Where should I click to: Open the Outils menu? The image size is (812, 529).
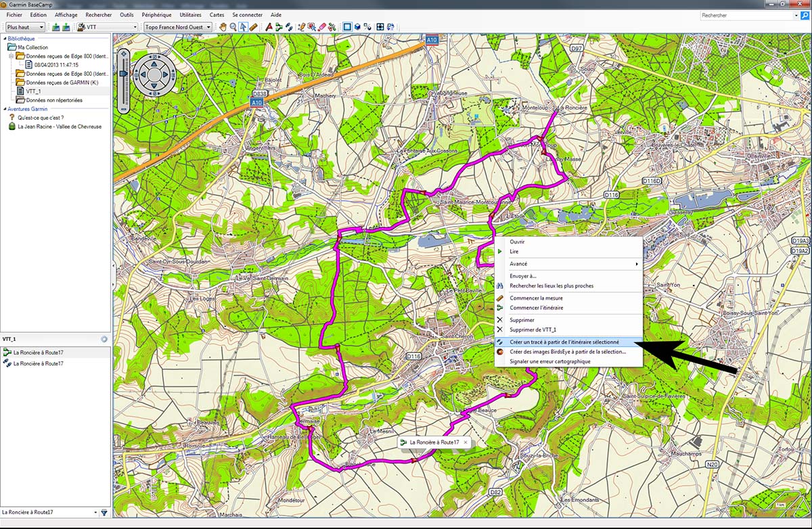click(x=127, y=15)
